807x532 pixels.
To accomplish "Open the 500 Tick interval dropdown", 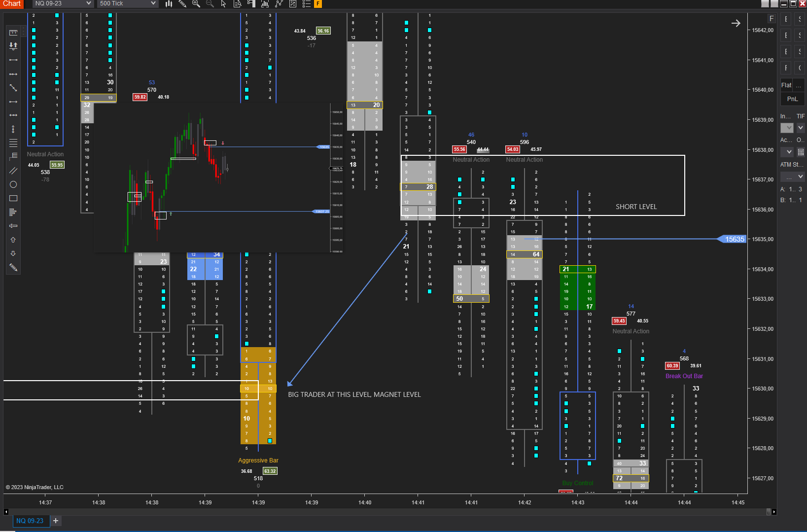I will [x=128, y=3].
